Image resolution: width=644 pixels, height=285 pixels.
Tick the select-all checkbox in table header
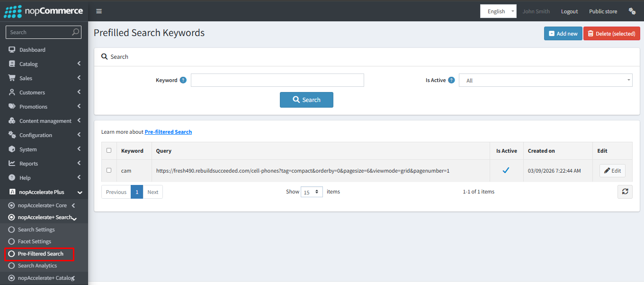(x=109, y=150)
